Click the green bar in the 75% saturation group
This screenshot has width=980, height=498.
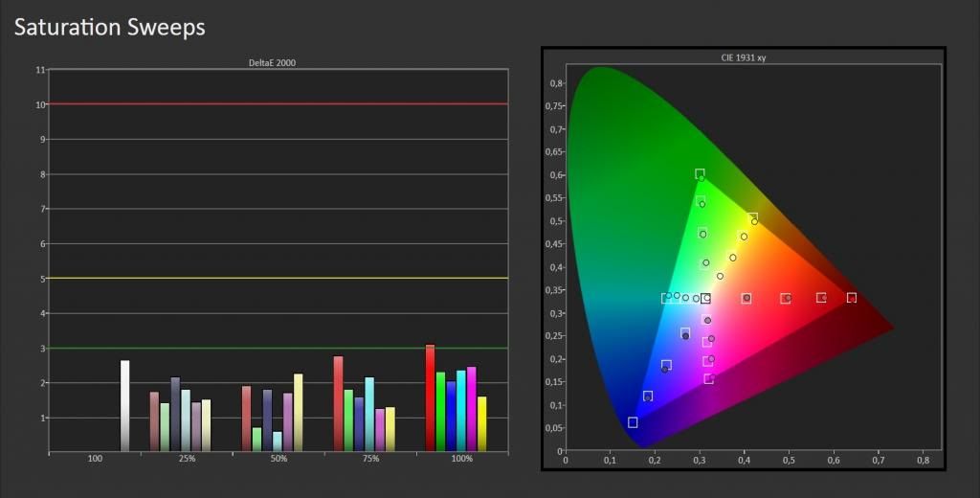(348, 420)
